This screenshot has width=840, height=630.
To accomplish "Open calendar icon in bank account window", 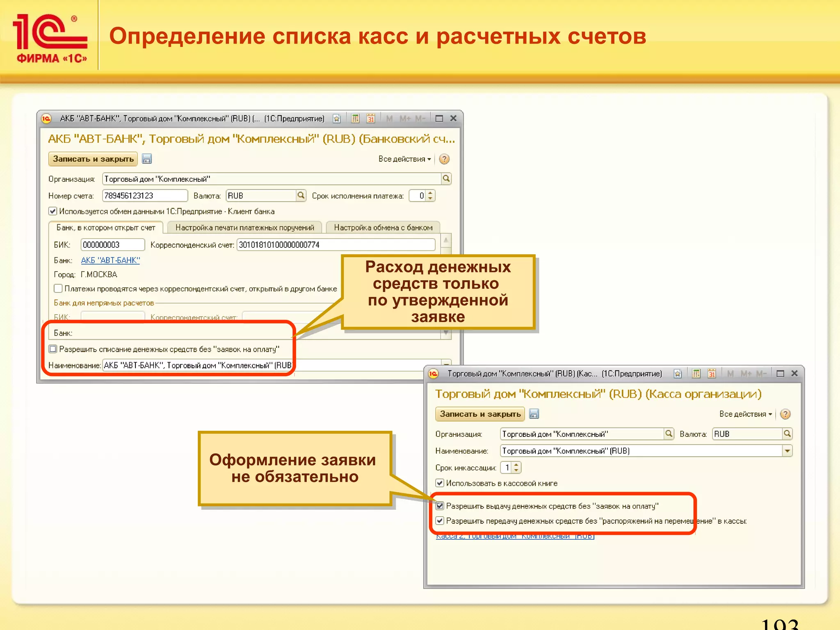I will pyautogui.click(x=371, y=119).
